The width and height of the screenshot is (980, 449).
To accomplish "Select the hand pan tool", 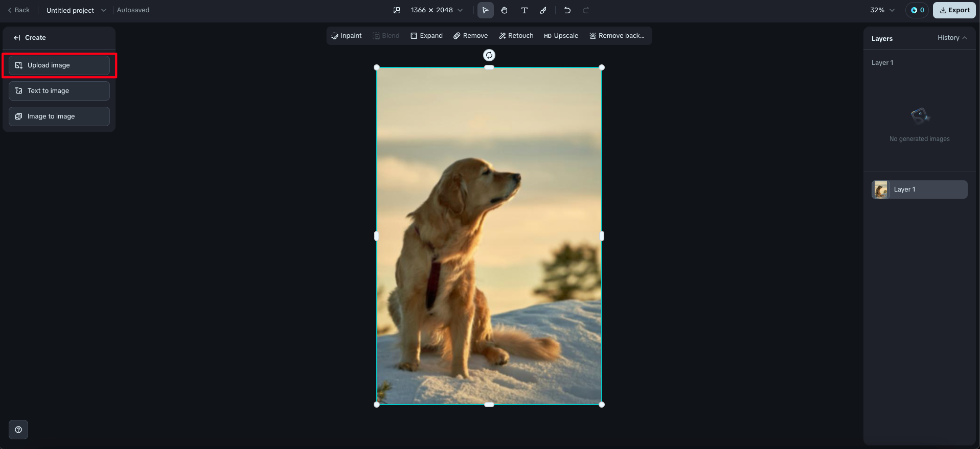I will pyautogui.click(x=505, y=10).
